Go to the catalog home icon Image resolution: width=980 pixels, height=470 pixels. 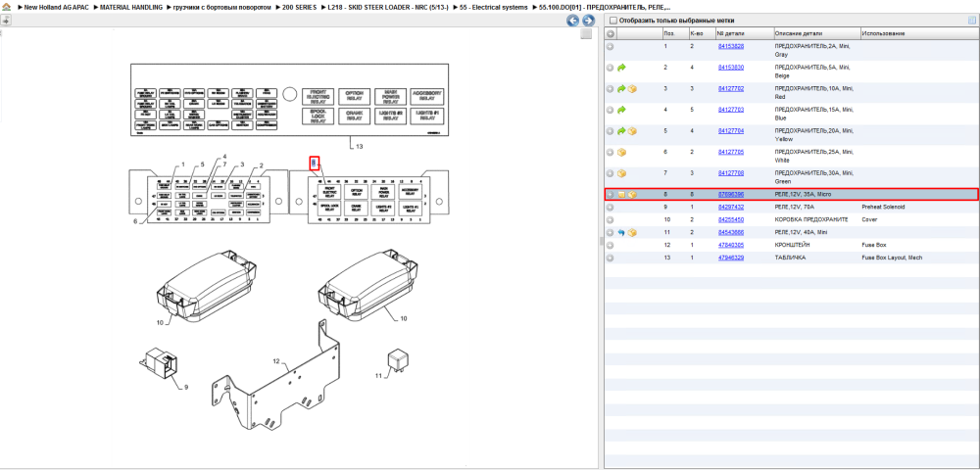[x=6, y=7]
